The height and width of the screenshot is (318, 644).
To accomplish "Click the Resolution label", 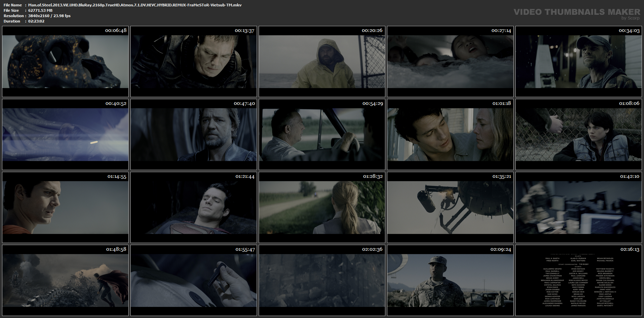I will [14, 16].
